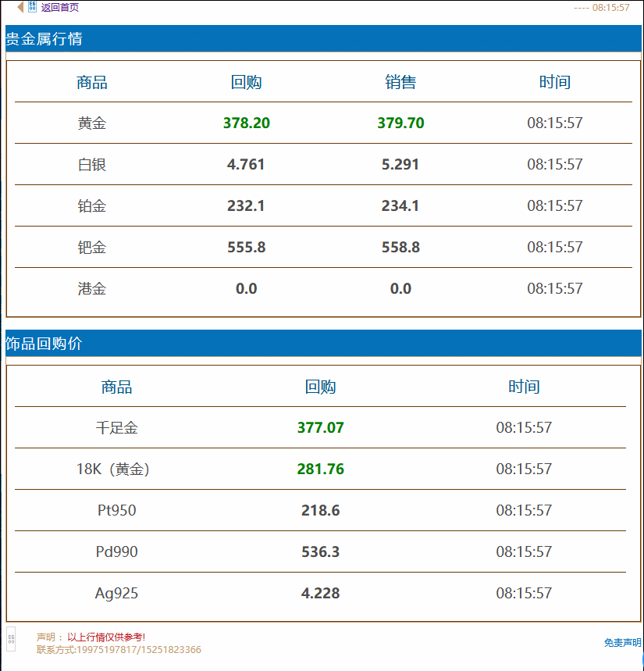Select the 黄金 buyback price 378.20
644x671 pixels.
247,123
